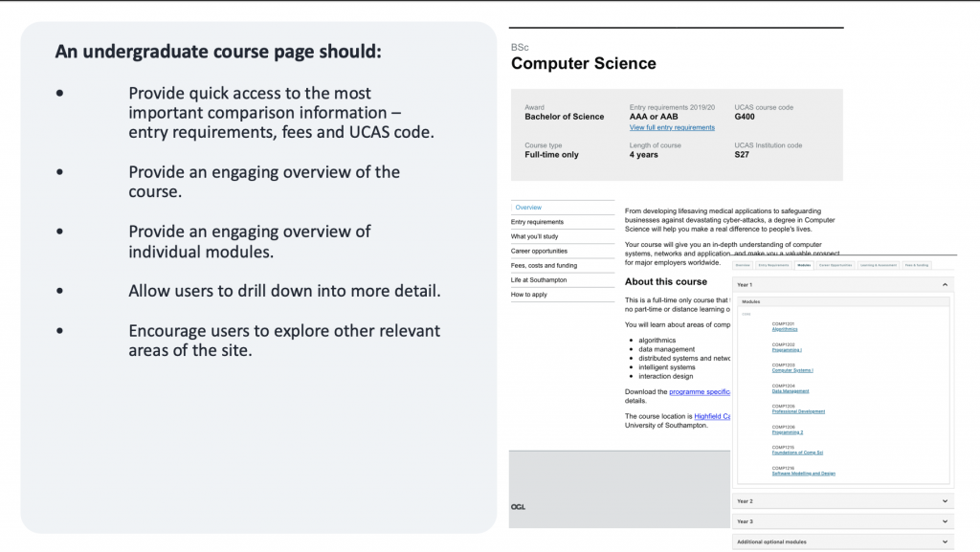The width and height of the screenshot is (980, 552).
Task: Select the 4 years course length
Action: (644, 155)
